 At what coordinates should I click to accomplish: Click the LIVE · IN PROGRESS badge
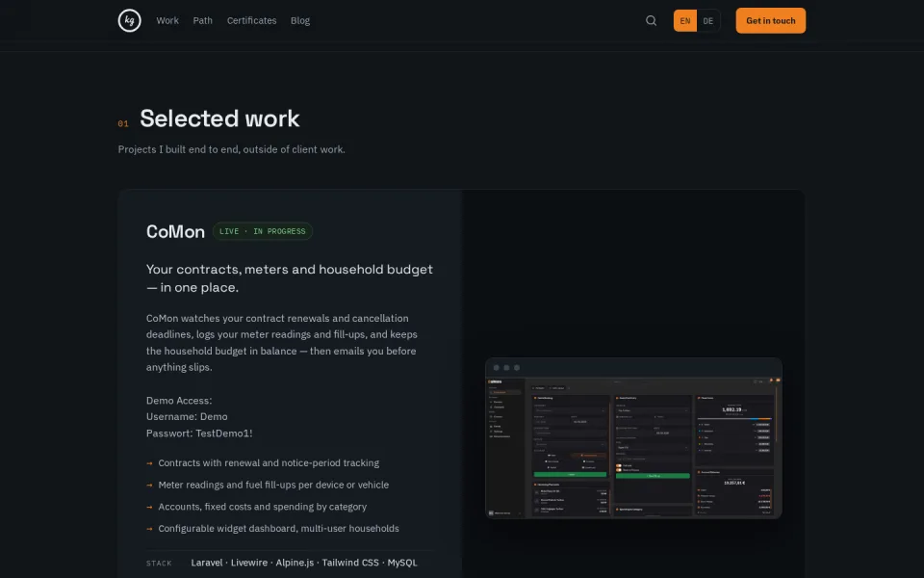tap(262, 231)
